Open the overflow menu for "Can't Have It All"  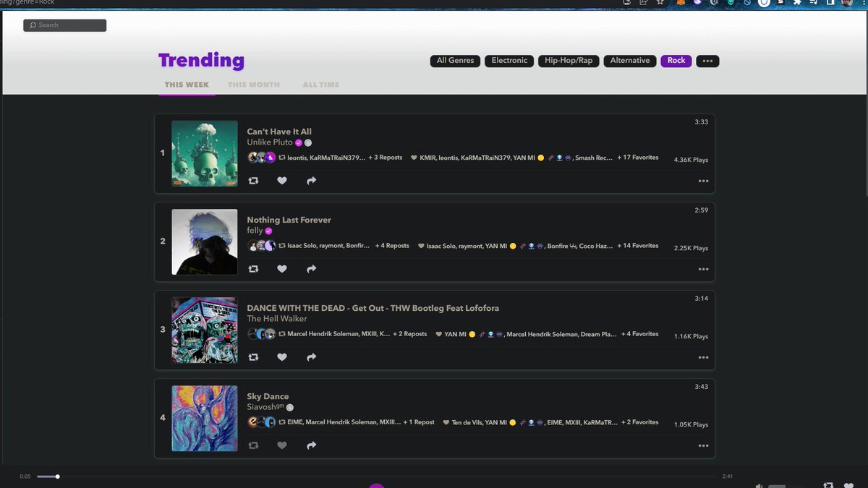pos(703,180)
